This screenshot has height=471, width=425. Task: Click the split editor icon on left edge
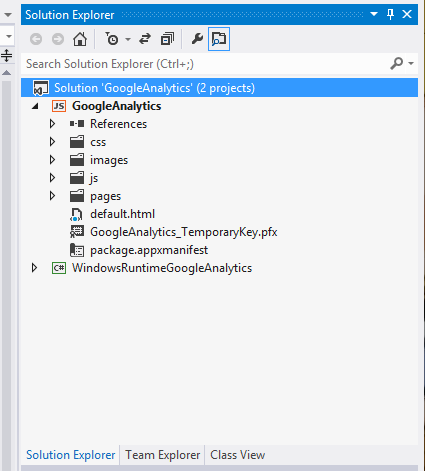[x=7, y=55]
